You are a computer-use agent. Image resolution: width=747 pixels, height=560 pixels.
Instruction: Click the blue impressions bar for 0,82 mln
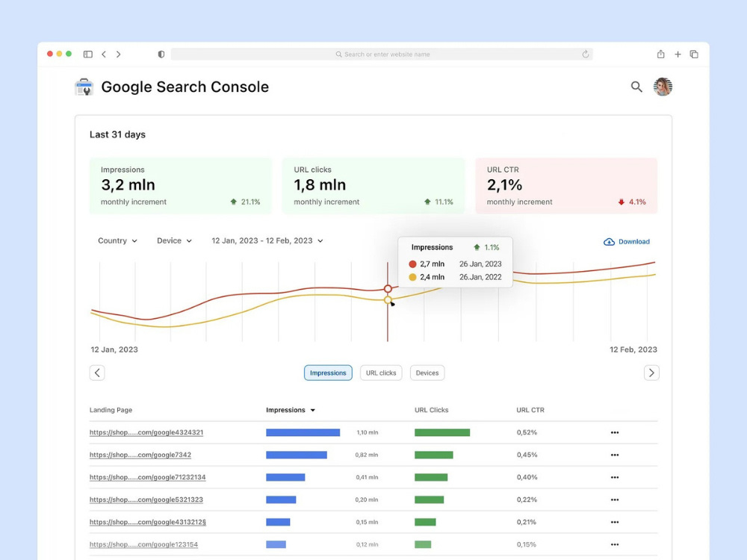point(297,455)
